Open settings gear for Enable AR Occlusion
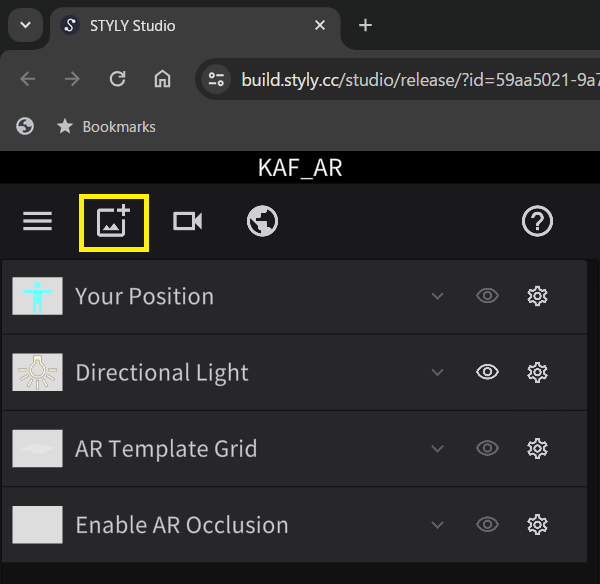600x584 pixels. click(x=538, y=524)
